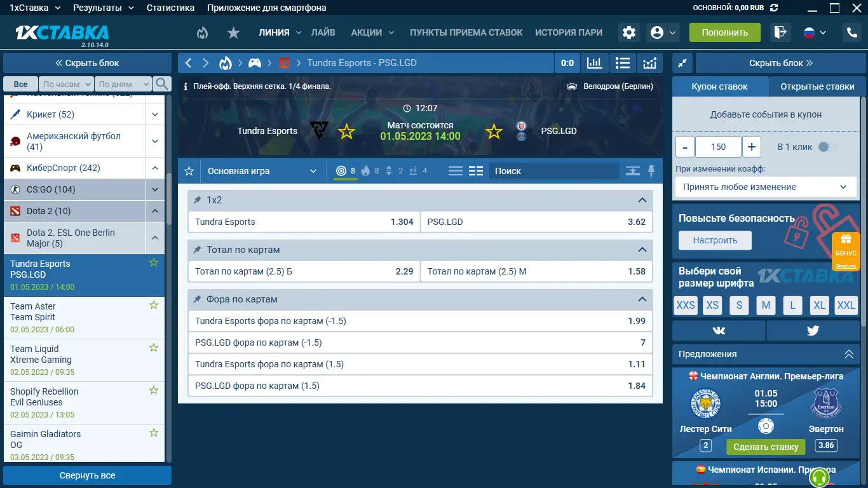
Task: Click the phone contact icon
Action: [x=851, y=32]
